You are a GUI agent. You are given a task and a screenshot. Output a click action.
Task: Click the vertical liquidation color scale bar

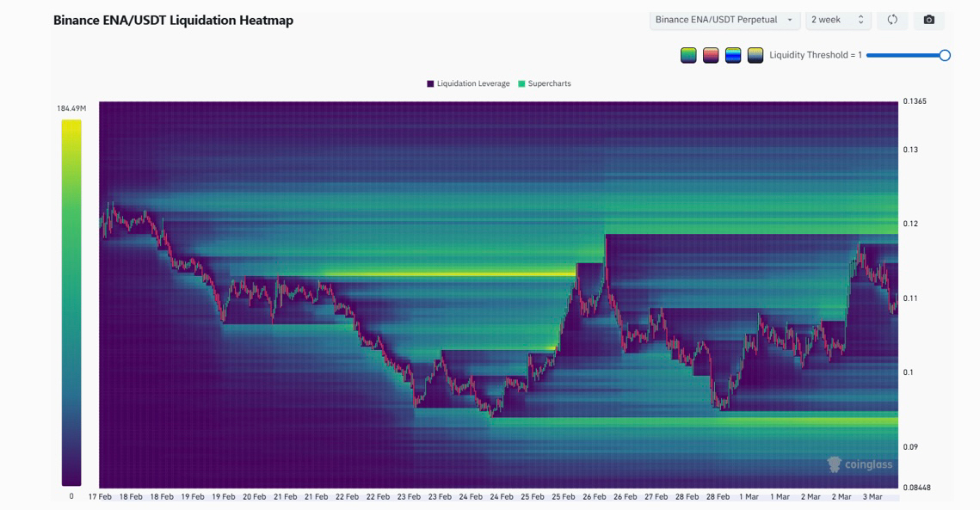pyautogui.click(x=71, y=303)
